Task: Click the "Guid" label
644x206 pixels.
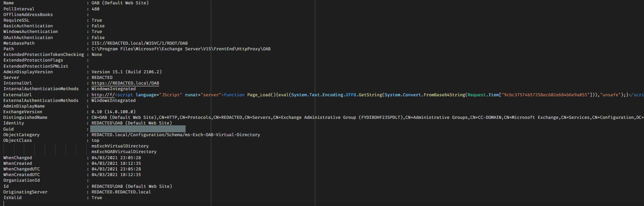Action: [9, 129]
